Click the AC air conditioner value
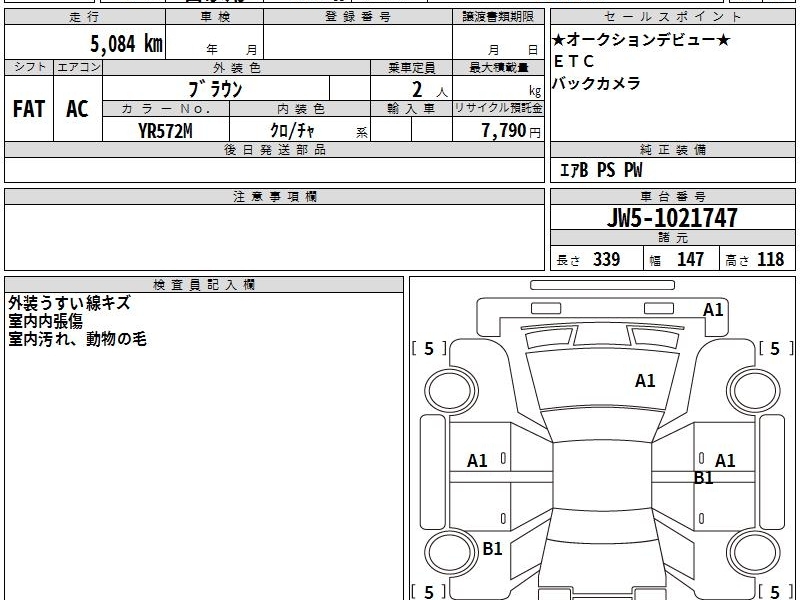 coord(78,109)
